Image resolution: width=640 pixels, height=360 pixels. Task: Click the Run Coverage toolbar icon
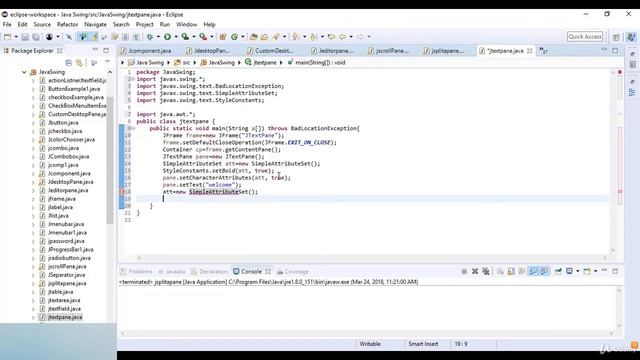point(185,37)
